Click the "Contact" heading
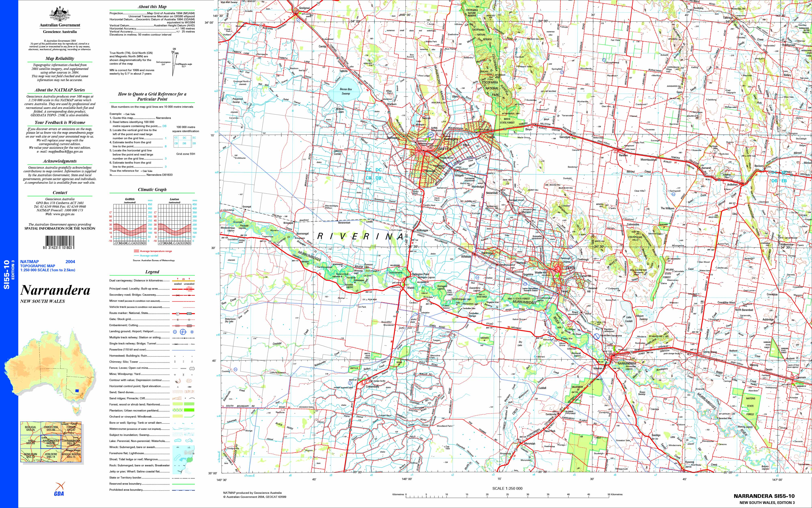 [x=60, y=193]
